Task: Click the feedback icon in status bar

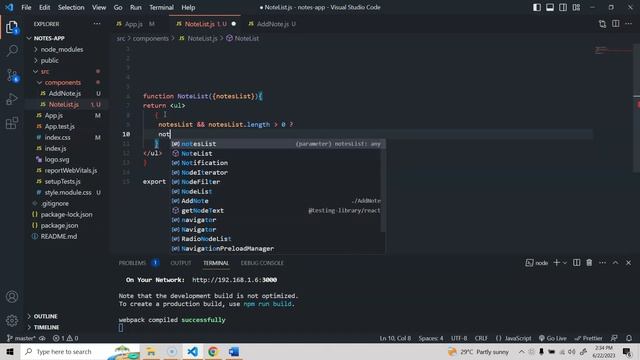Action: point(614,338)
